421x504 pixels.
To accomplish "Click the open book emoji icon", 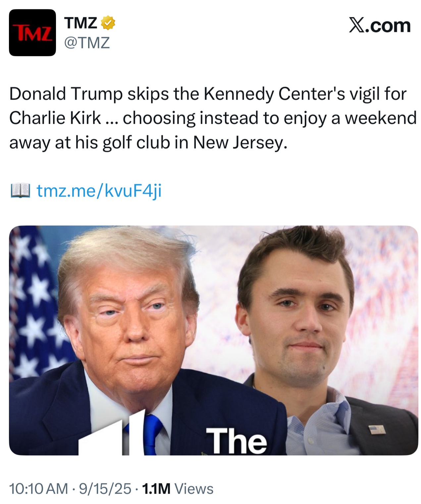I will (x=20, y=191).
